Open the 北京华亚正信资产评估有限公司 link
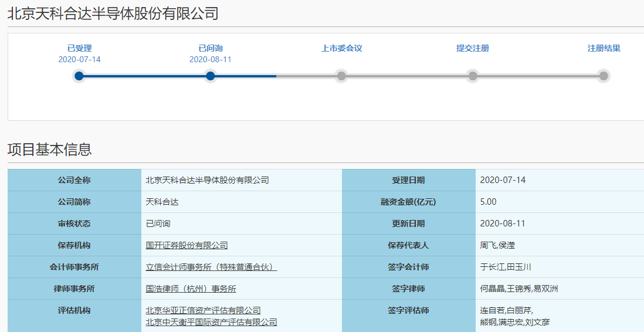The width and height of the screenshot is (644, 332). [x=203, y=310]
